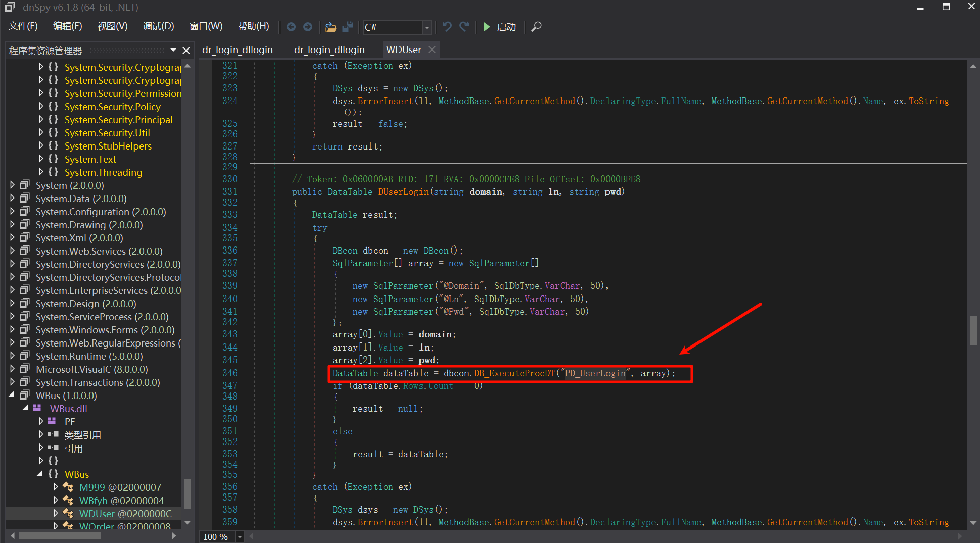This screenshot has height=543, width=980.
Task: Click the DB_ExecuteProcDT method link
Action: point(514,373)
